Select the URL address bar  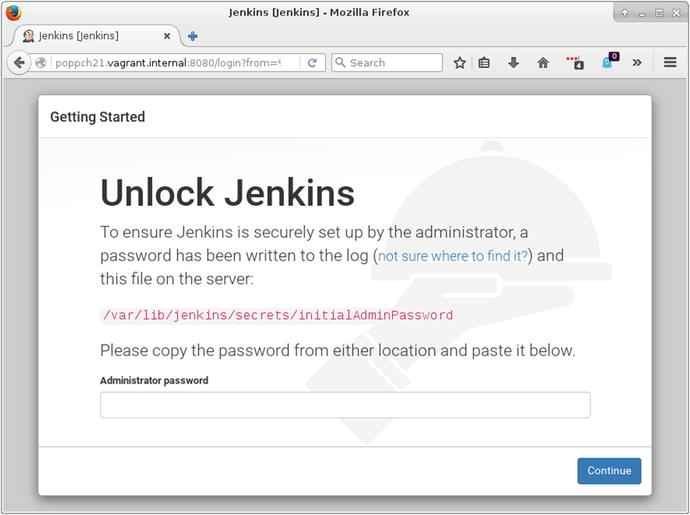click(170, 62)
